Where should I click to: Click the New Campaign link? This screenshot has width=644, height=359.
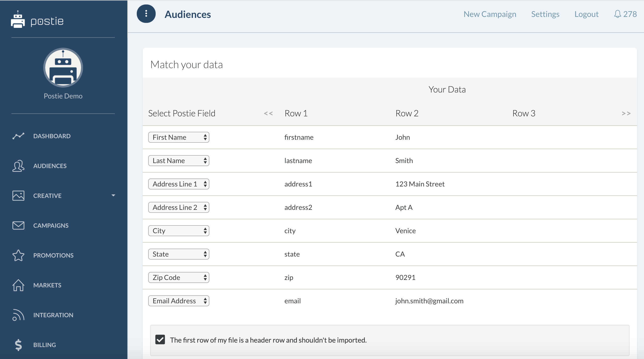point(490,14)
